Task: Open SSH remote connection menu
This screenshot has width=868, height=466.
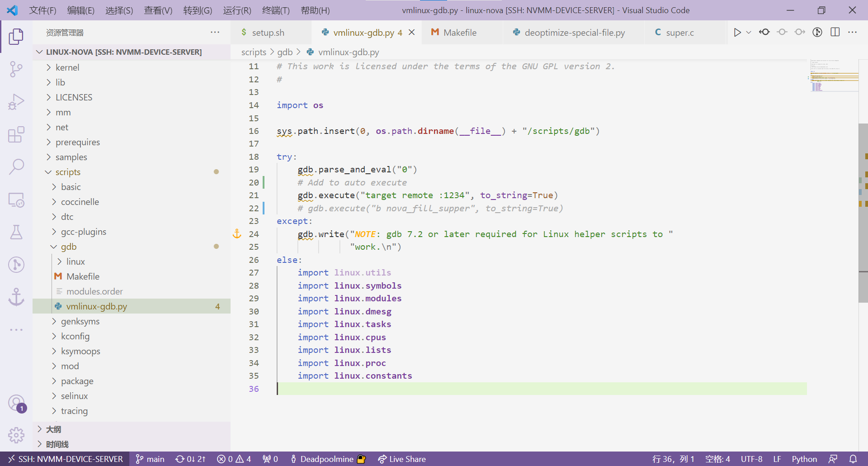Action: pyautogui.click(x=65, y=459)
